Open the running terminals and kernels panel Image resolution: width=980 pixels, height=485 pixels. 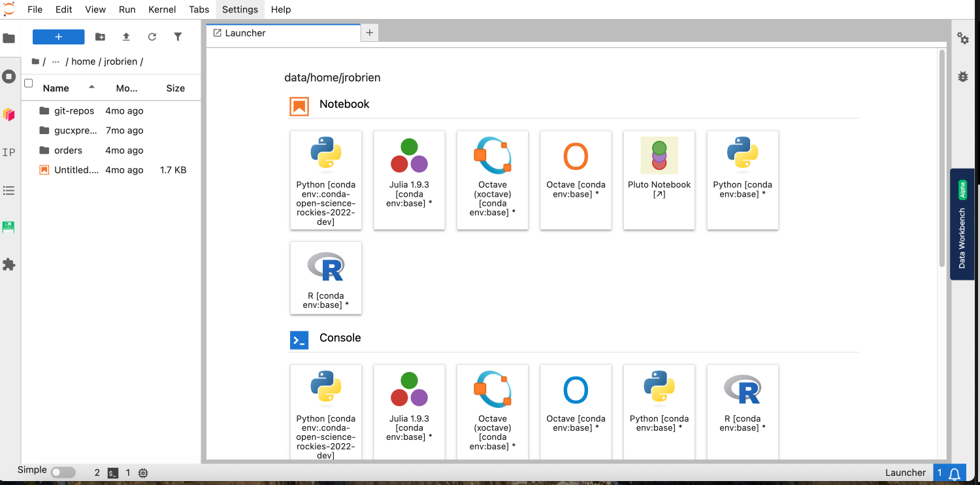10,76
